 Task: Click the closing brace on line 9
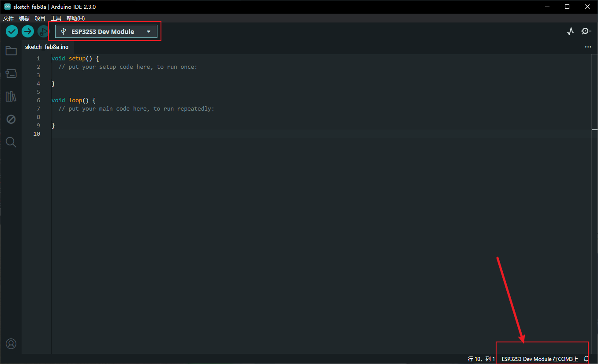point(53,125)
